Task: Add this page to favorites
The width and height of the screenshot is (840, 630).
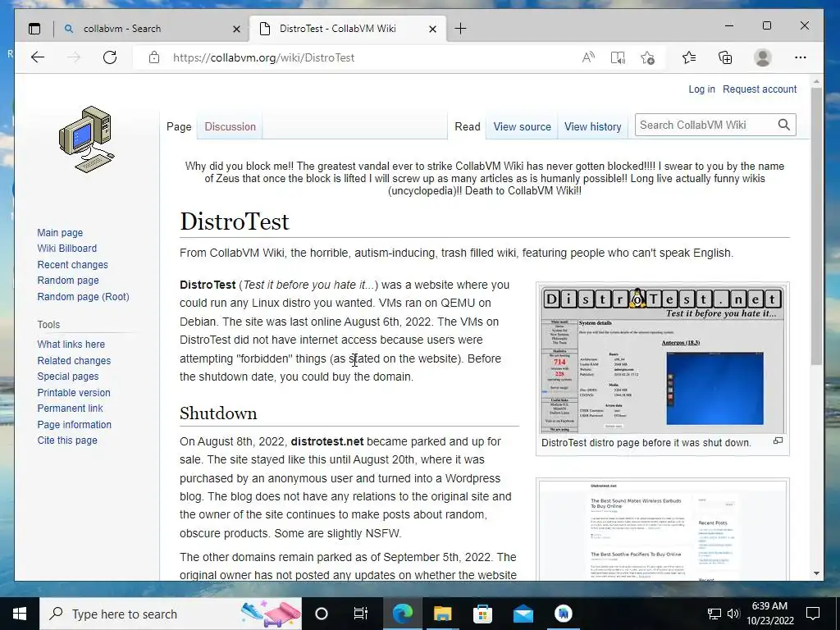Action: click(x=648, y=57)
